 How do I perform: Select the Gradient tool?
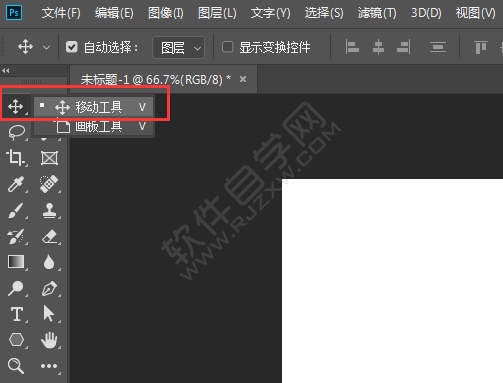click(x=16, y=262)
